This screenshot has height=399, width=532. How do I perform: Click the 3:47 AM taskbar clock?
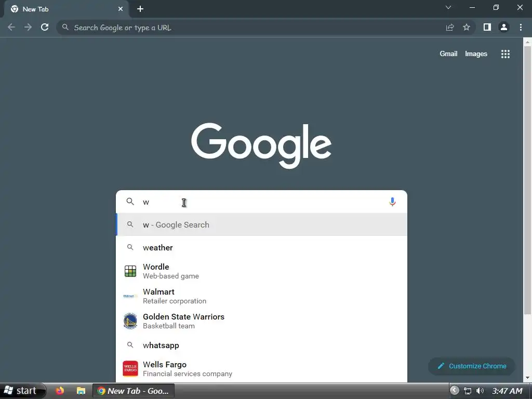[x=507, y=391]
